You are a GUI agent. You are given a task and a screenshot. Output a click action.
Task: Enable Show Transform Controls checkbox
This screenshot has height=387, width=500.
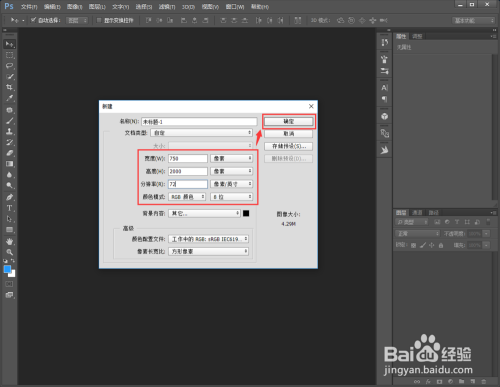point(99,20)
